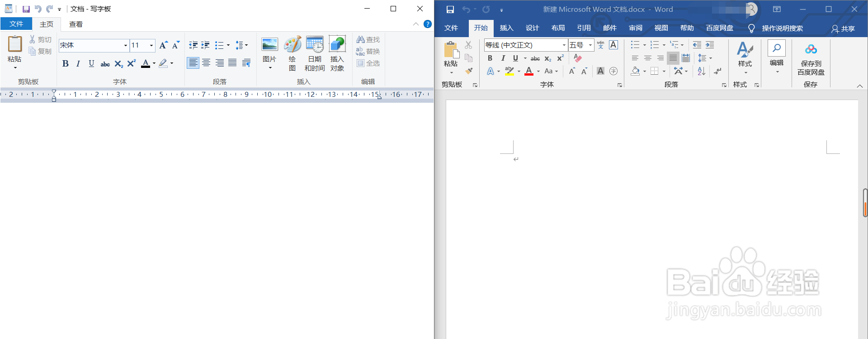This screenshot has width=868, height=339.
Task: Open WordPad bullet list dropdown arrow
Action: (x=228, y=45)
